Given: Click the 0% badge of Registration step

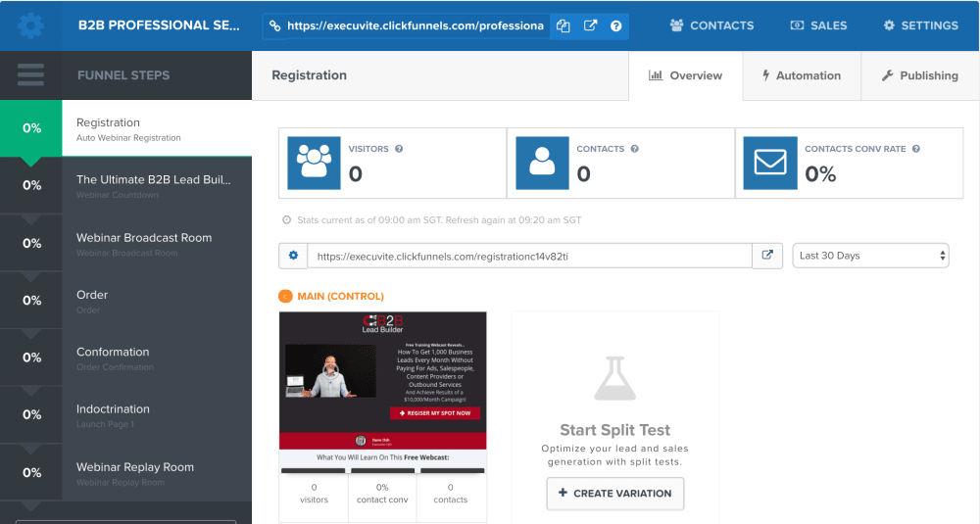Looking at the screenshot, I should 31,128.
